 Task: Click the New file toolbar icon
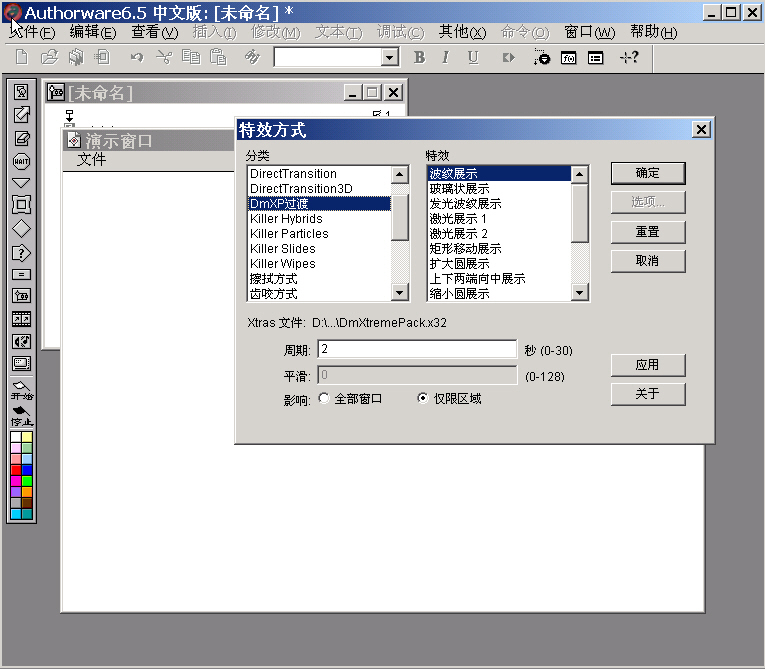[21, 58]
